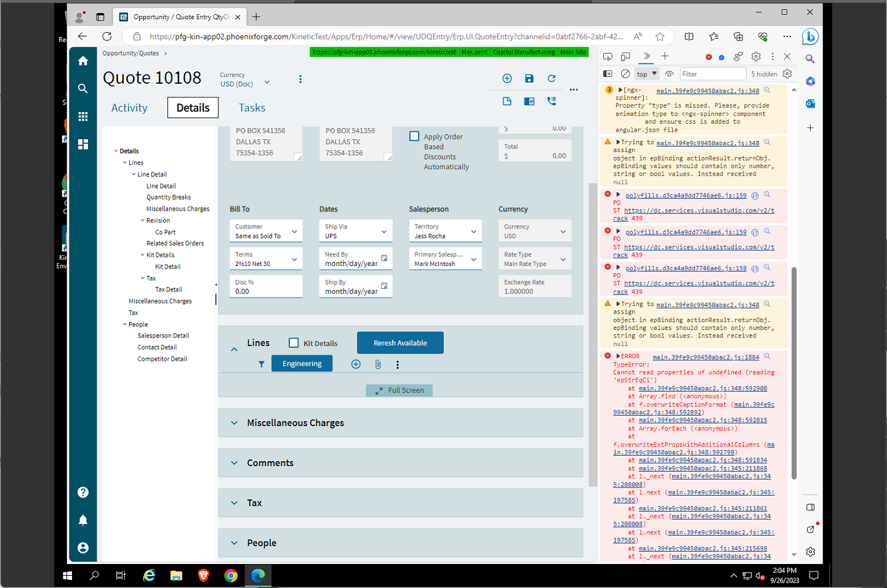The width and height of the screenshot is (887, 588).
Task: Open the search icon in the Kinetic sidebar
Action: coord(83,89)
